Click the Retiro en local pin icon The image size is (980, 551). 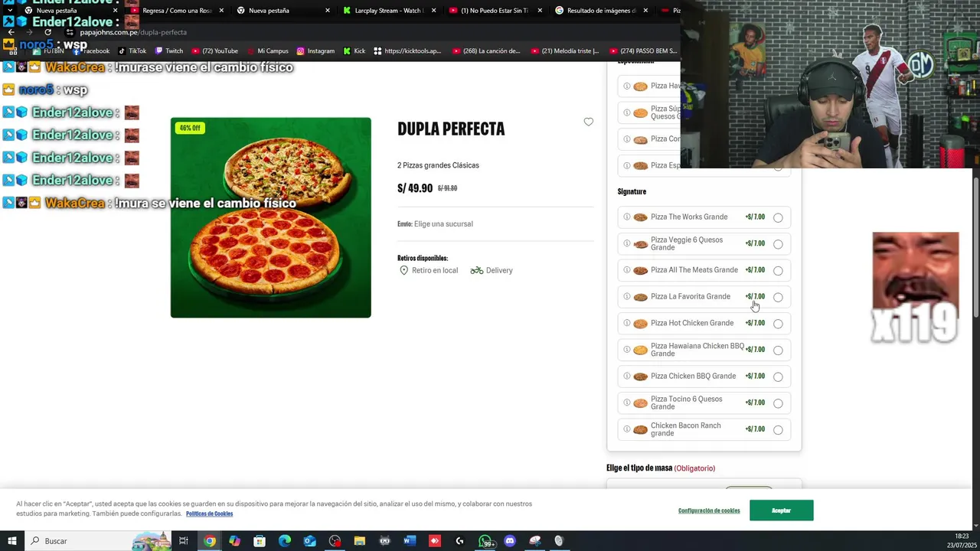[403, 270]
